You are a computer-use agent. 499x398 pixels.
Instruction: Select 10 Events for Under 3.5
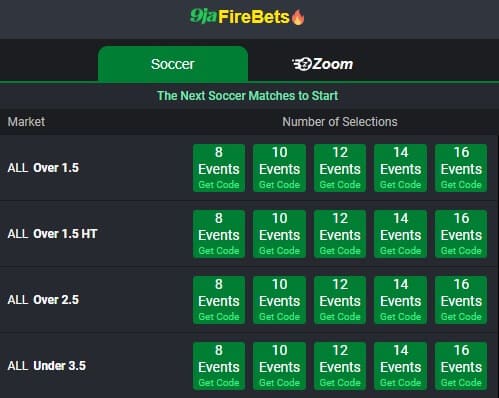(x=279, y=366)
